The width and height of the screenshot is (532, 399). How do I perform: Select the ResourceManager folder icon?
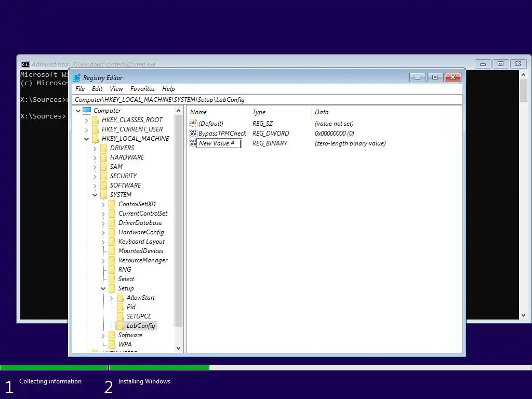coord(112,260)
